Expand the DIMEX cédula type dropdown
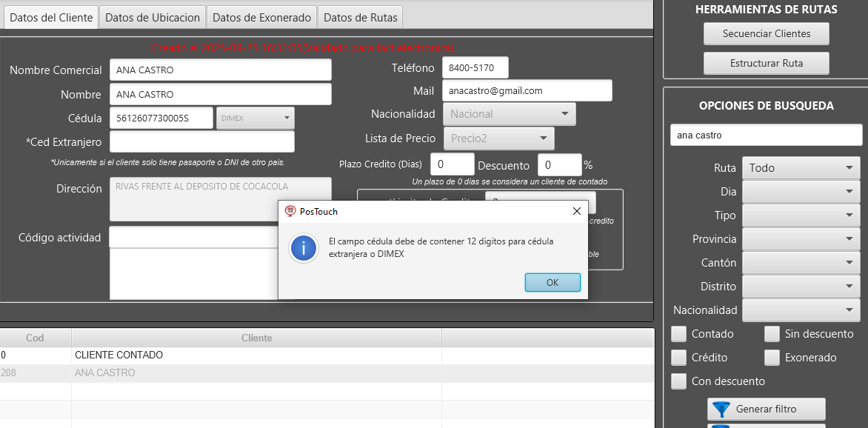The height and width of the screenshot is (428, 868). [x=255, y=118]
